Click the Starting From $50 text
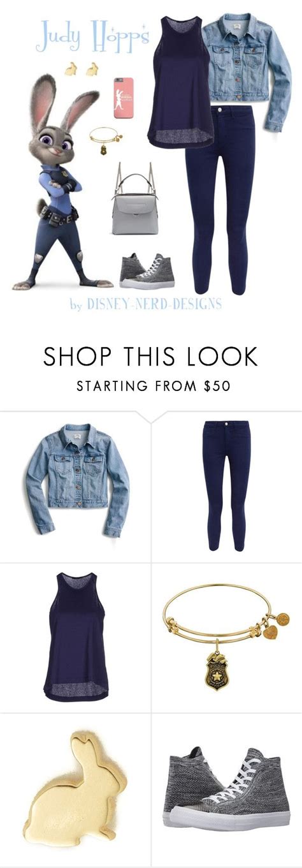This screenshot has height=868, width=302. pos(153,386)
